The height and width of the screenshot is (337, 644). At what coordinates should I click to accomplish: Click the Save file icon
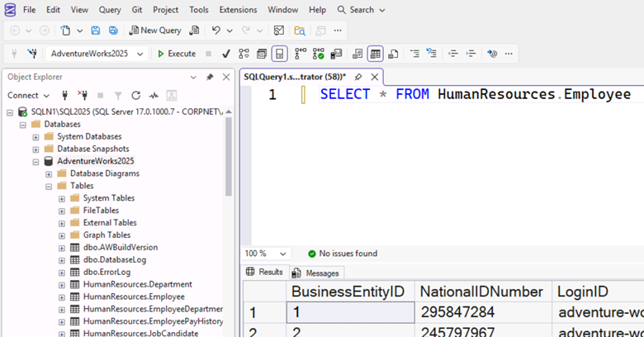coord(95,31)
